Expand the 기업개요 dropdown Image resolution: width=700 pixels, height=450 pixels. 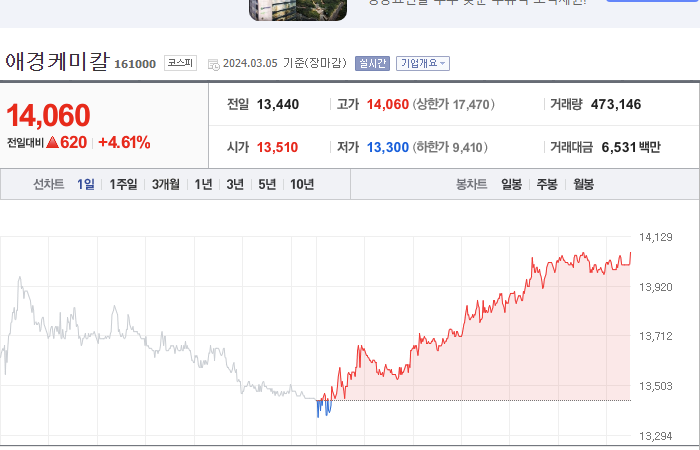click(x=423, y=63)
